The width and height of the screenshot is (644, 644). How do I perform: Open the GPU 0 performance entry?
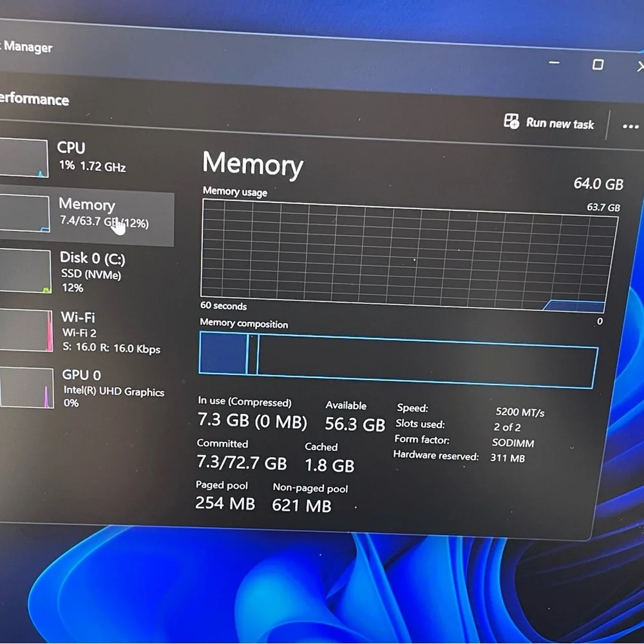[87, 388]
